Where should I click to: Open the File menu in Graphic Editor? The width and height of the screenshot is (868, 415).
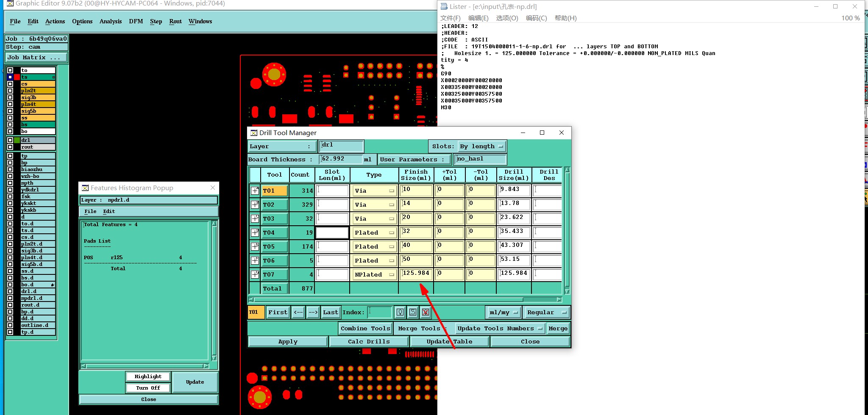(15, 21)
